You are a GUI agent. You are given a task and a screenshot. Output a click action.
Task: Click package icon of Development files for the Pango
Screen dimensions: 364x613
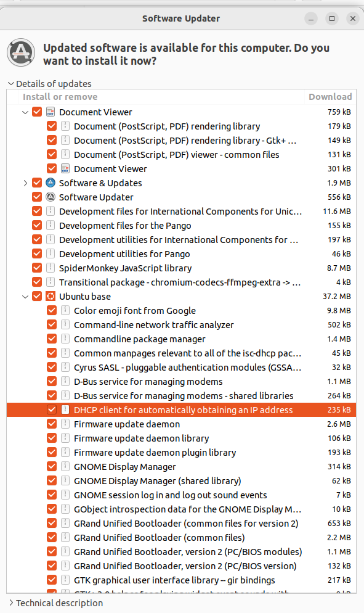pos(51,225)
